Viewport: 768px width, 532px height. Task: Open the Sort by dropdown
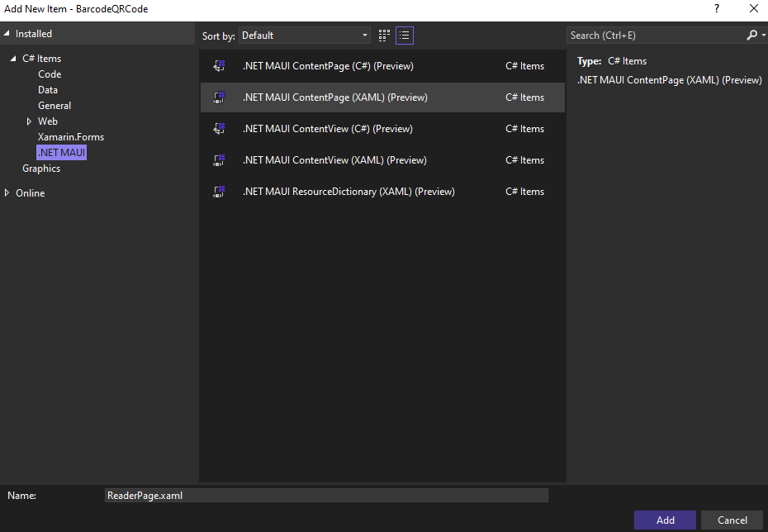click(364, 36)
